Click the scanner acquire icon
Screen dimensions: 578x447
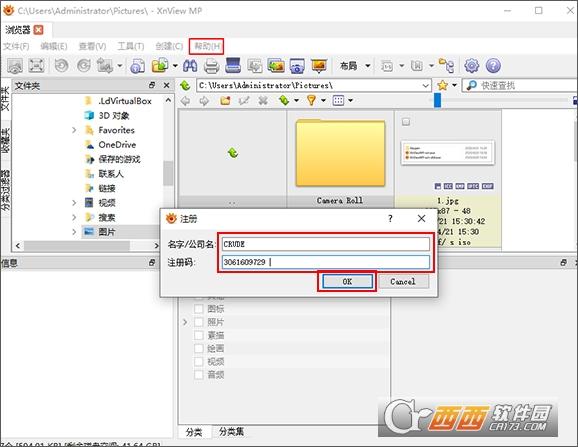click(x=233, y=65)
